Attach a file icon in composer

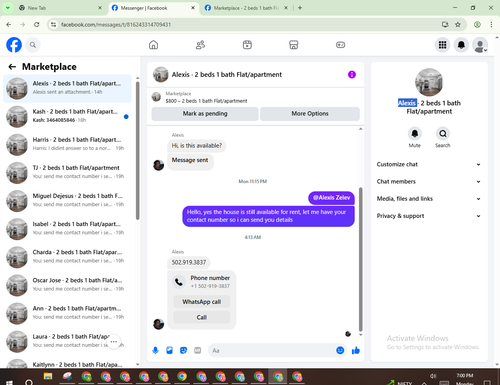(x=169, y=350)
